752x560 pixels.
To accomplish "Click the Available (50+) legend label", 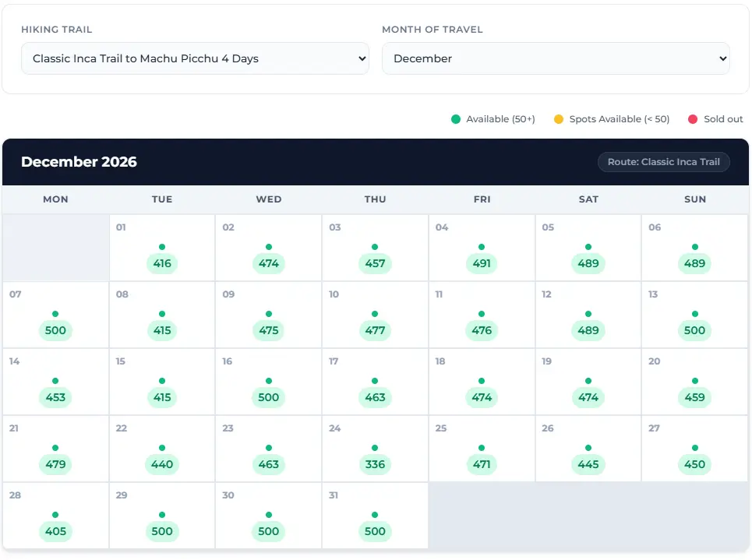I will pos(500,119).
